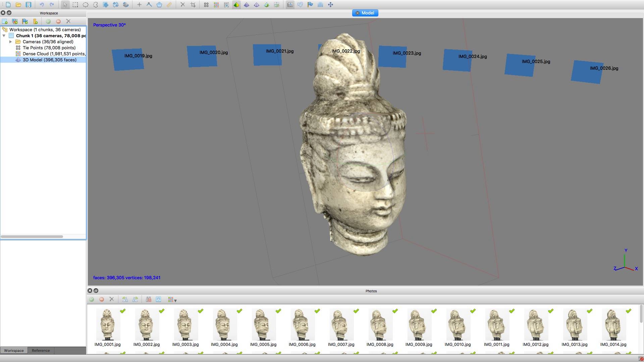Viewport: 644px width, 362px height.
Task: Click the Crop Selection icon
Action: click(193, 5)
